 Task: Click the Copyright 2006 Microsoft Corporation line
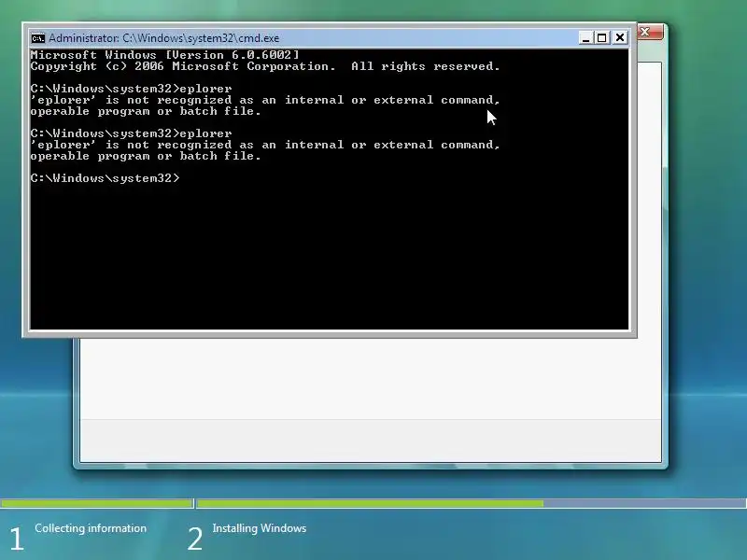tap(265, 66)
